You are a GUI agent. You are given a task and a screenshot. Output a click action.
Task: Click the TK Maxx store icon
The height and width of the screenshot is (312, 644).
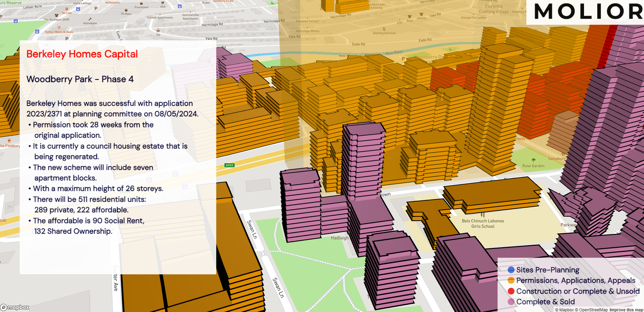coord(126,10)
